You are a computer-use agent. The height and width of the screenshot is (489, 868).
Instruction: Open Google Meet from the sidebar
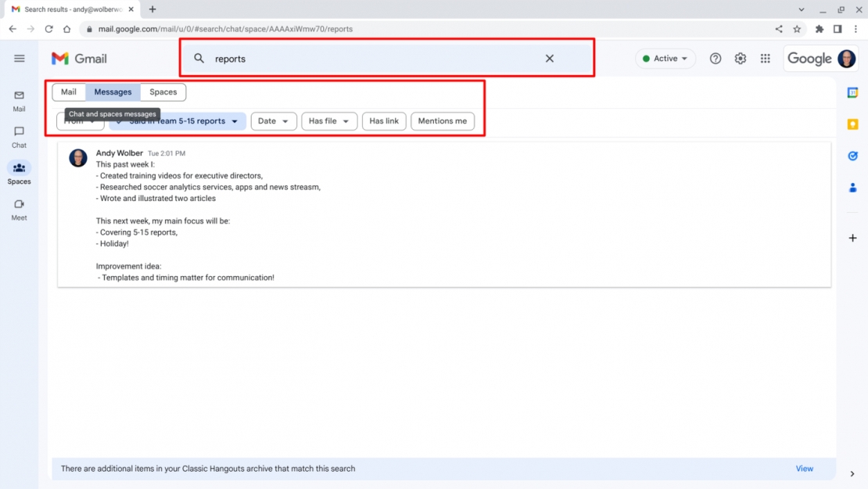[x=19, y=206]
